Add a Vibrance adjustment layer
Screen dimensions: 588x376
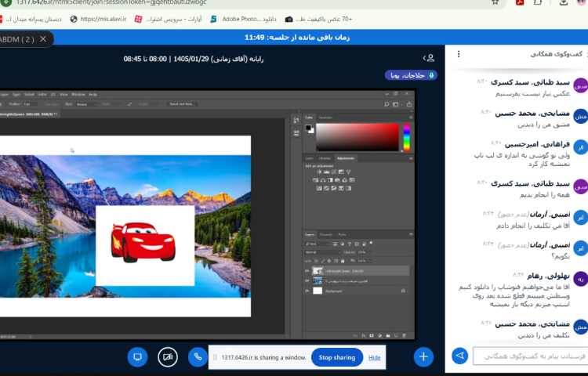pos(348,172)
